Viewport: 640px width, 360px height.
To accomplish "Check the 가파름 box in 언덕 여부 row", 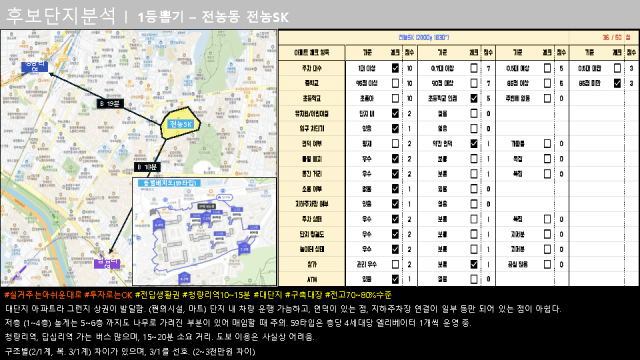I will coord(547,144).
